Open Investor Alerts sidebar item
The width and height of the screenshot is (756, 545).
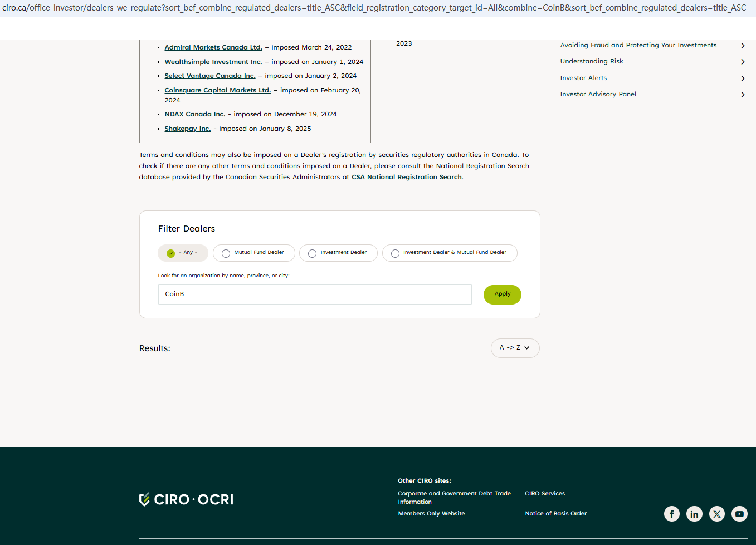(x=583, y=78)
